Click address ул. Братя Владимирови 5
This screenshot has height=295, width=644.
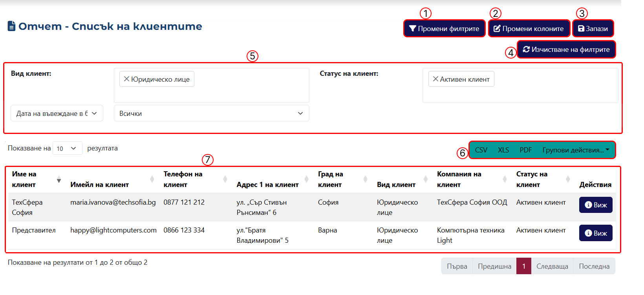pos(262,235)
